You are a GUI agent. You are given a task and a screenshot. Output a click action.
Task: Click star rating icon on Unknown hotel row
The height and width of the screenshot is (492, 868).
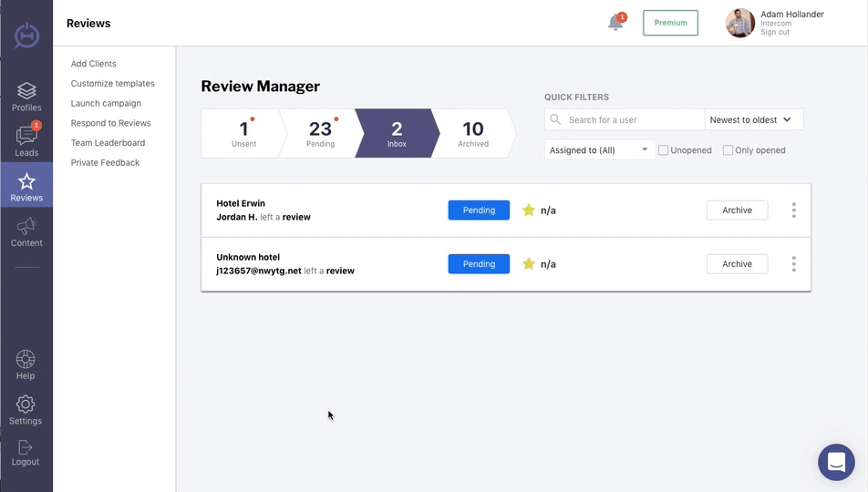pyautogui.click(x=529, y=263)
